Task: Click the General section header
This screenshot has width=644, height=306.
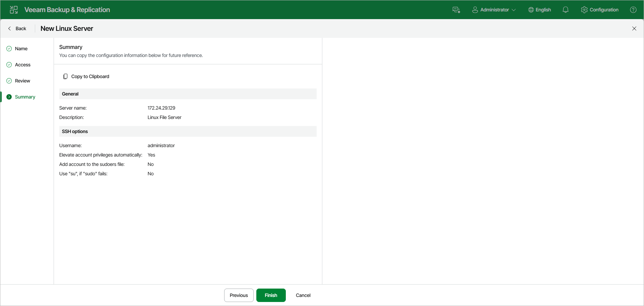Action: click(188, 94)
